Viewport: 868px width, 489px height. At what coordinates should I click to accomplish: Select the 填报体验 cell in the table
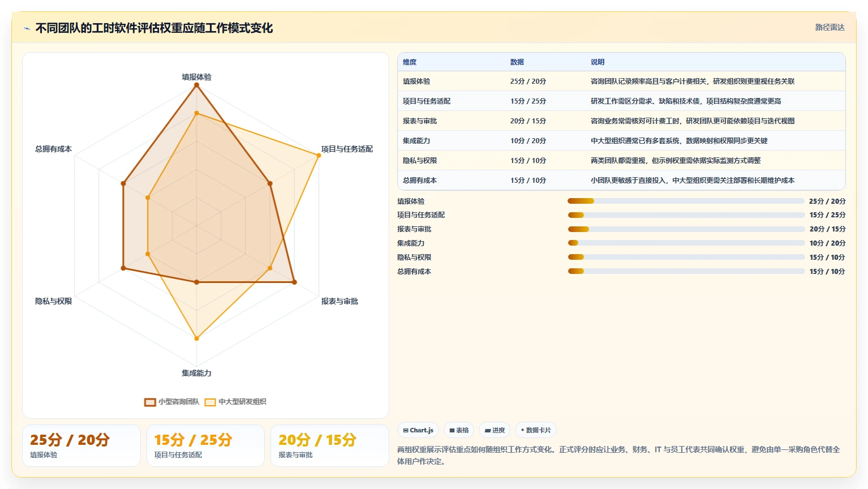click(x=416, y=81)
